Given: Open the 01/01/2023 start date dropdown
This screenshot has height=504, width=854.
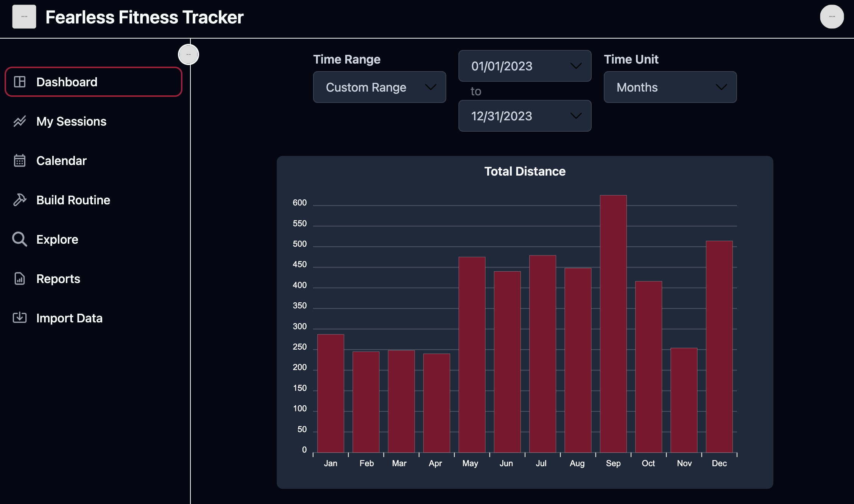Looking at the screenshot, I should coord(525,66).
